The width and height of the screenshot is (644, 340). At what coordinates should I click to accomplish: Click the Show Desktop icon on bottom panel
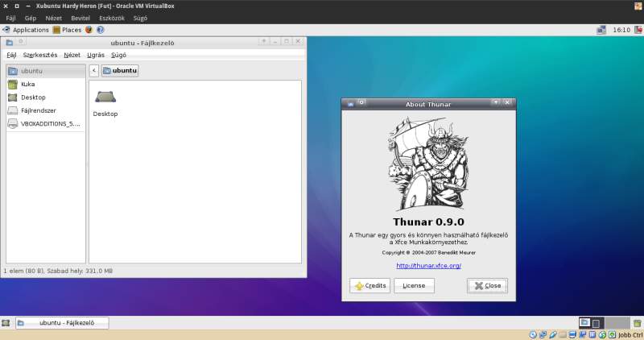point(6,323)
